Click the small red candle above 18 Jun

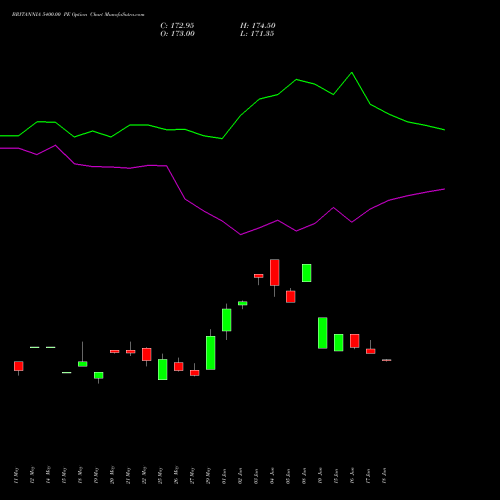387,360
